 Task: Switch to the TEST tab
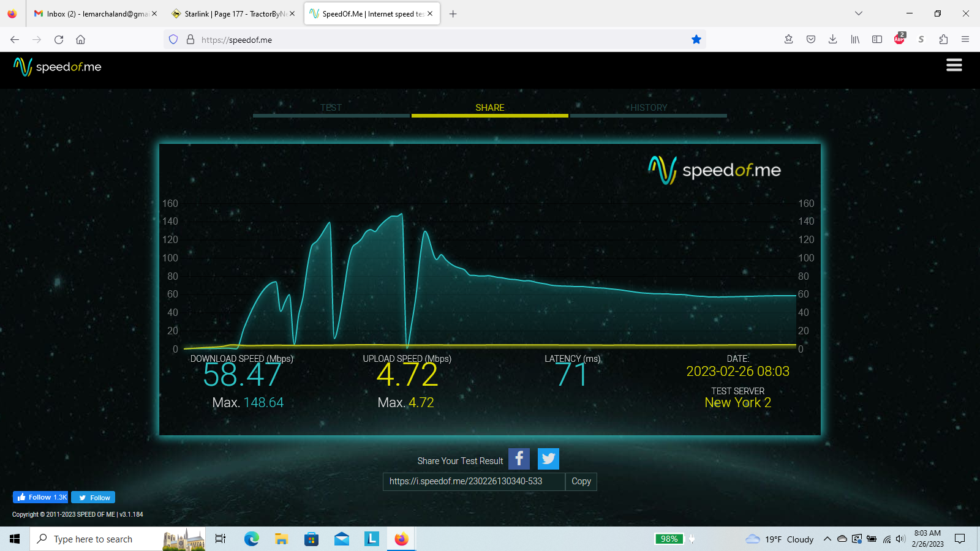(331, 108)
